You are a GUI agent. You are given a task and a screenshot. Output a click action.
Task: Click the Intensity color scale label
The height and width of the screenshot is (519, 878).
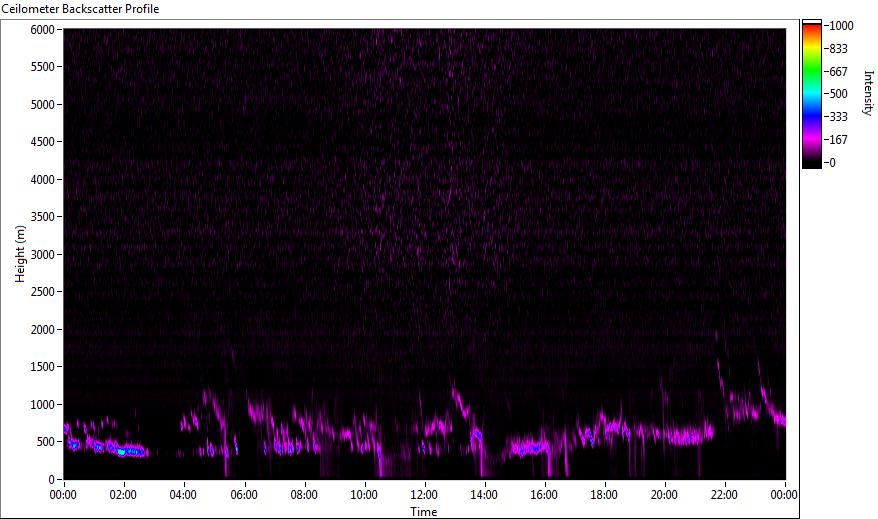(x=868, y=93)
